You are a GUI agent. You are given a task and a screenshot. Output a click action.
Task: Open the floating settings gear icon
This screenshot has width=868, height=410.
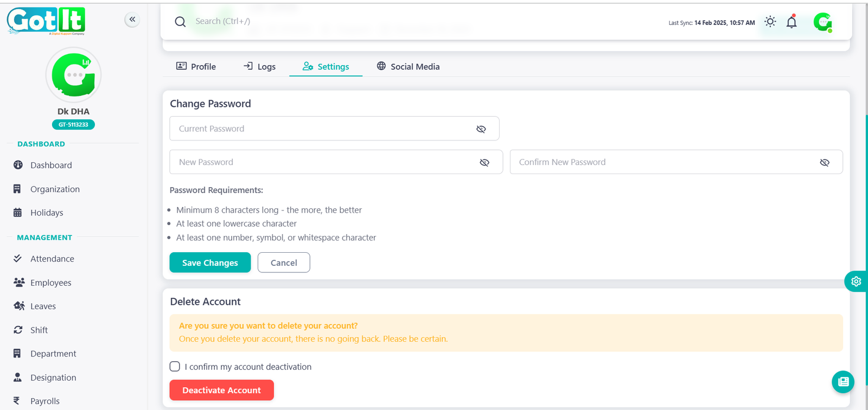coord(856,281)
